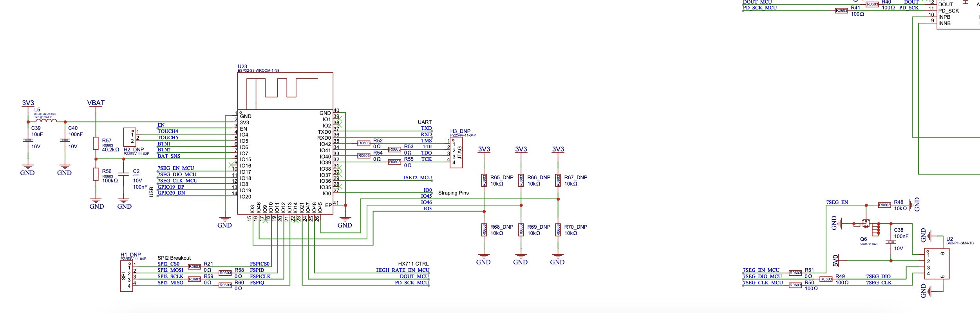Image resolution: width=980 pixels, height=313 pixels.
Task: Click the TMS net label
Action: pyautogui.click(x=427, y=141)
